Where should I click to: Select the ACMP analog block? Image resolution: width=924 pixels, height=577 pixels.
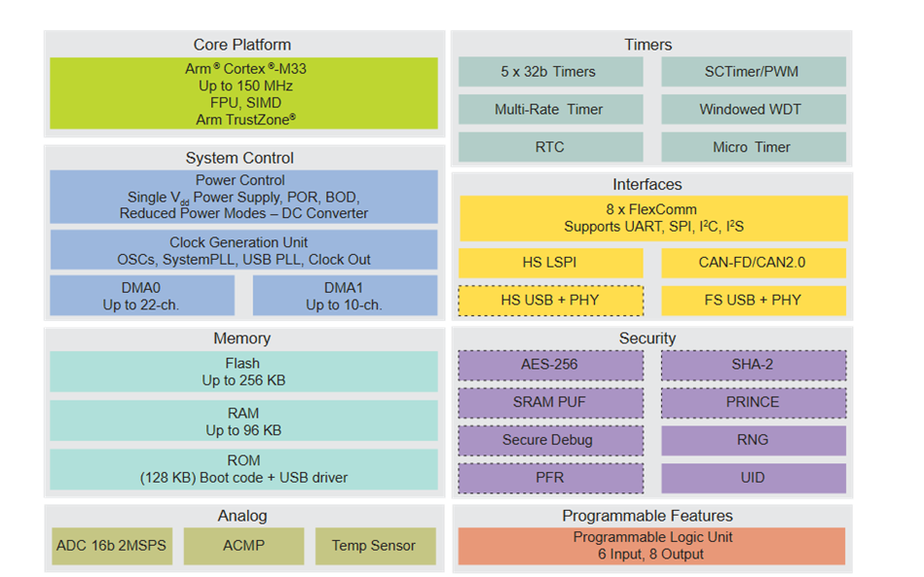point(243,546)
